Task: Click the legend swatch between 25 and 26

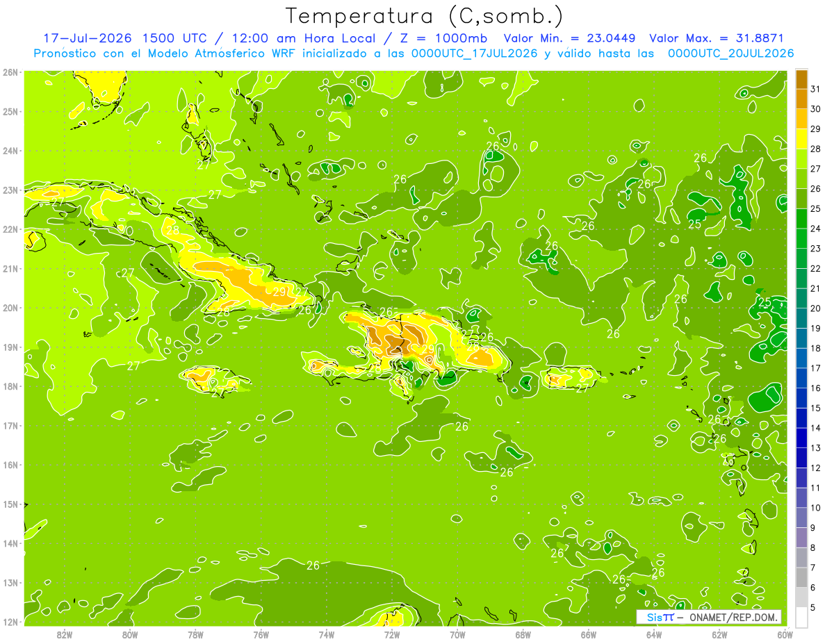Action: click(x=802, y=198)
